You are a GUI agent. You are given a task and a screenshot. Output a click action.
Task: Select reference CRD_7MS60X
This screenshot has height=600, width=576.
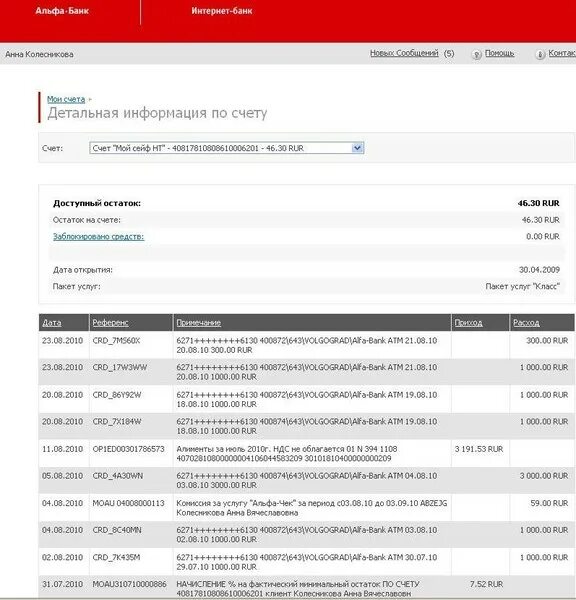click(x=116, y=341)
